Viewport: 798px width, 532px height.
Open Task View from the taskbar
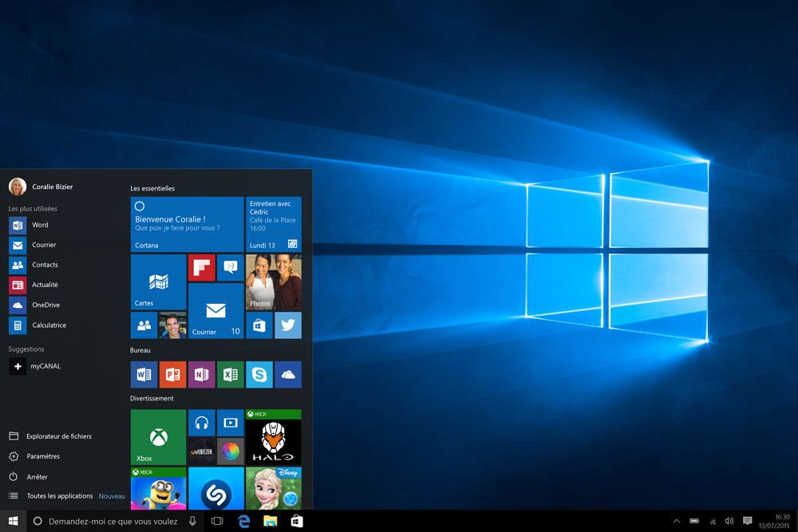tap(217, 521)
